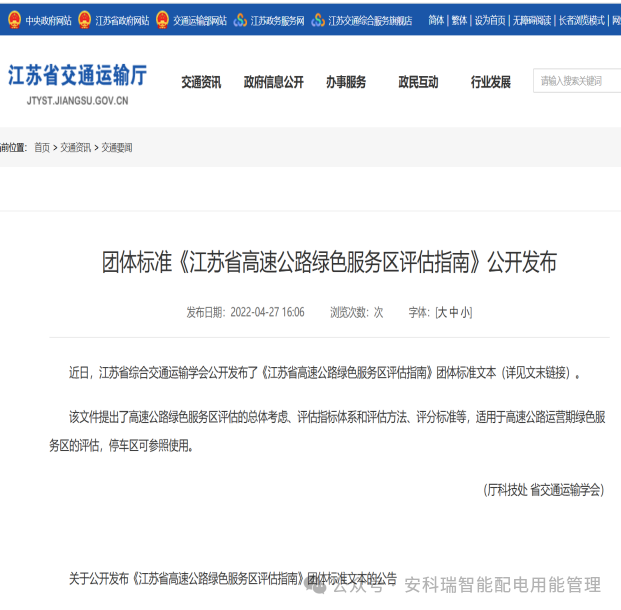The image size is (621, 610).
Task: Set font size to 大 (large)
Action: click(442, 313)
